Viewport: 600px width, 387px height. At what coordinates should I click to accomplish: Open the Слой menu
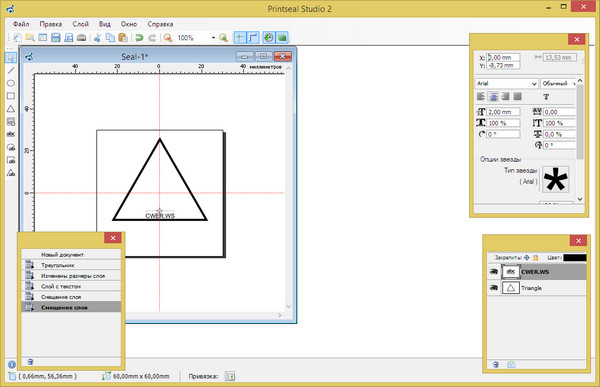tap(81, 24)
